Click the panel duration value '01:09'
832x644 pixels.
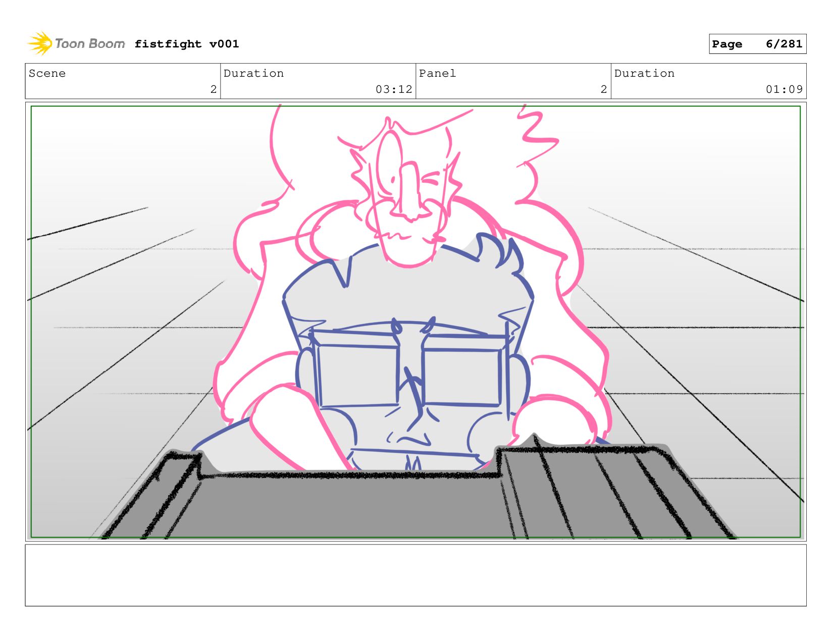784,89
